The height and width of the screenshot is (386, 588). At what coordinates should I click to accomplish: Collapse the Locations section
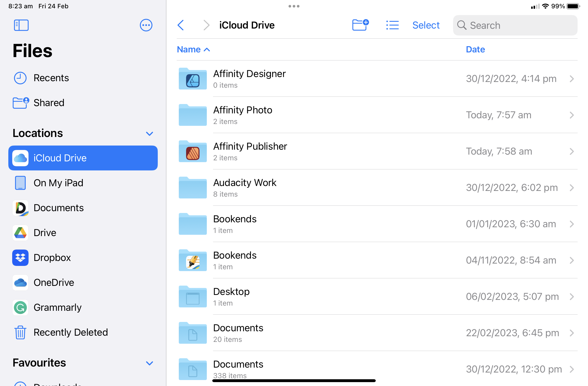point(149,134)
